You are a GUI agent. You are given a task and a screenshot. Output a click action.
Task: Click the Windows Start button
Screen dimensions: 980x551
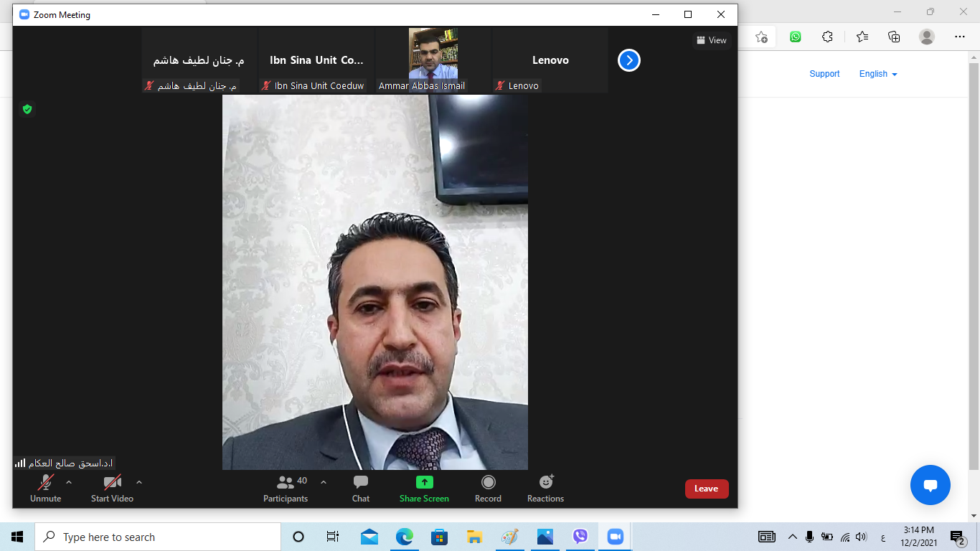17,537
